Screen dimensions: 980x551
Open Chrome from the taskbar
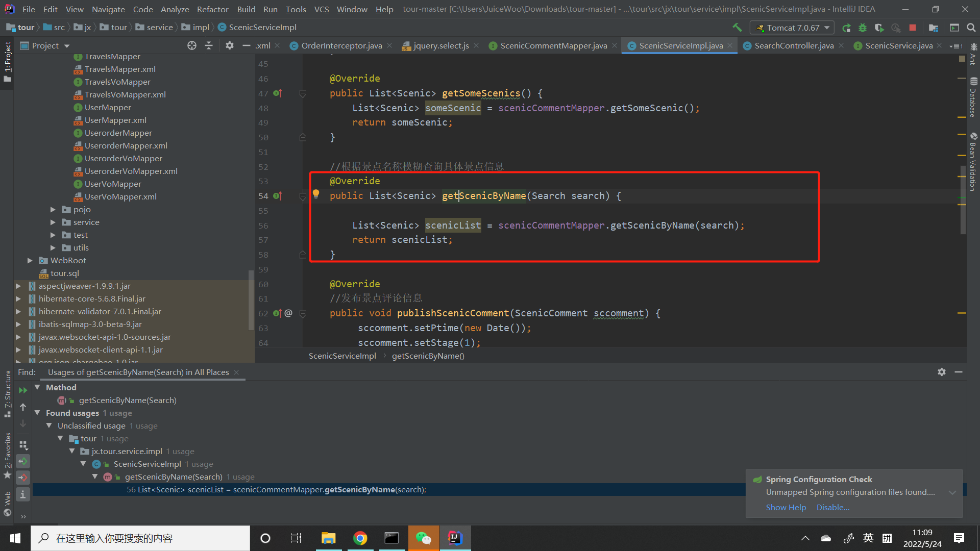pos(360,538)
